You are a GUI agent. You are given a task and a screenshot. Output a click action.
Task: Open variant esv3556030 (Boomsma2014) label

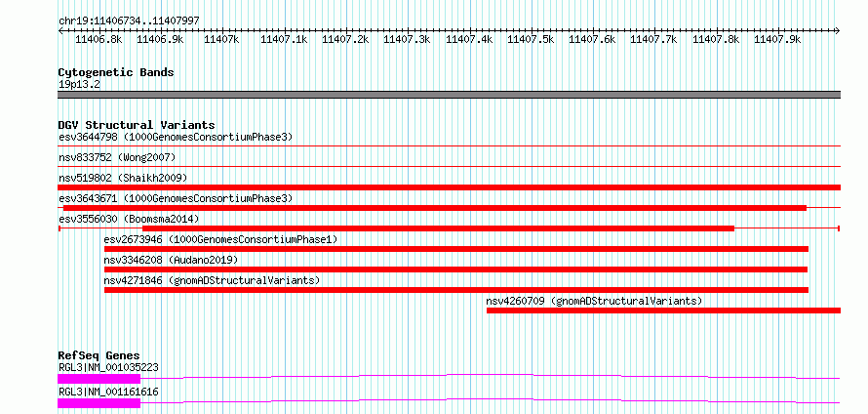tap(129, 219)
